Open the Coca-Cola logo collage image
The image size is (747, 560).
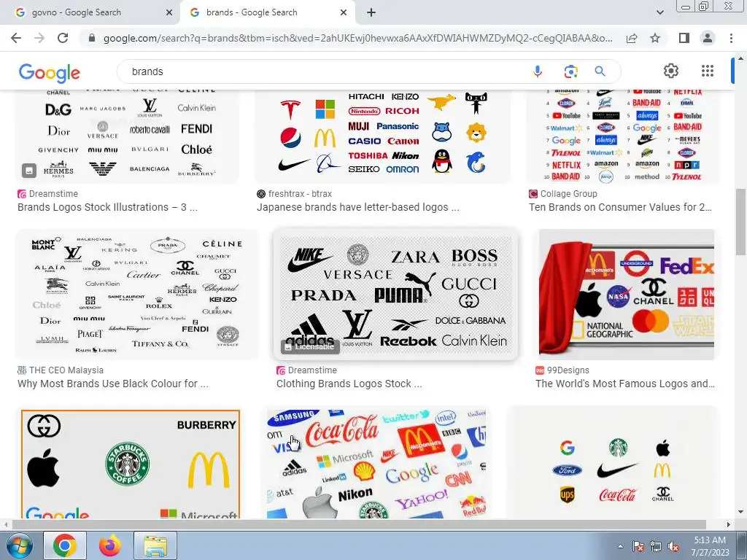coord(376,462)
